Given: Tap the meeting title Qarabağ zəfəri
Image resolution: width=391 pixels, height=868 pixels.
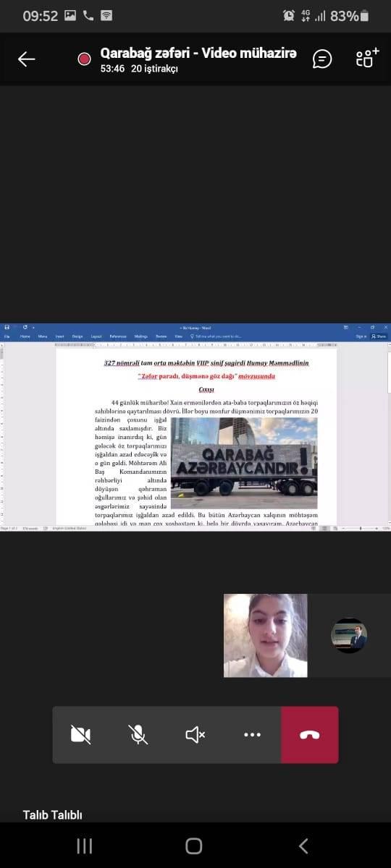Looking at the screenshot, I should tap(198, 54).
